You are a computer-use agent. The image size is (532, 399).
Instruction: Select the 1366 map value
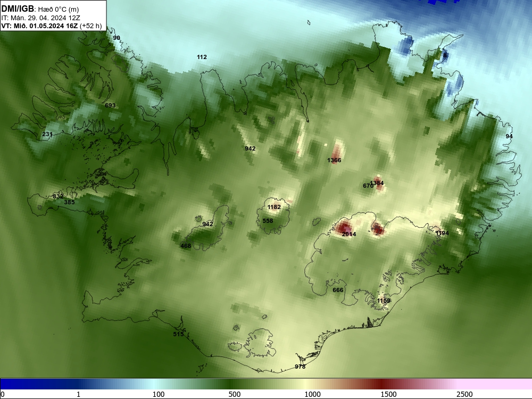click(334, 160)
